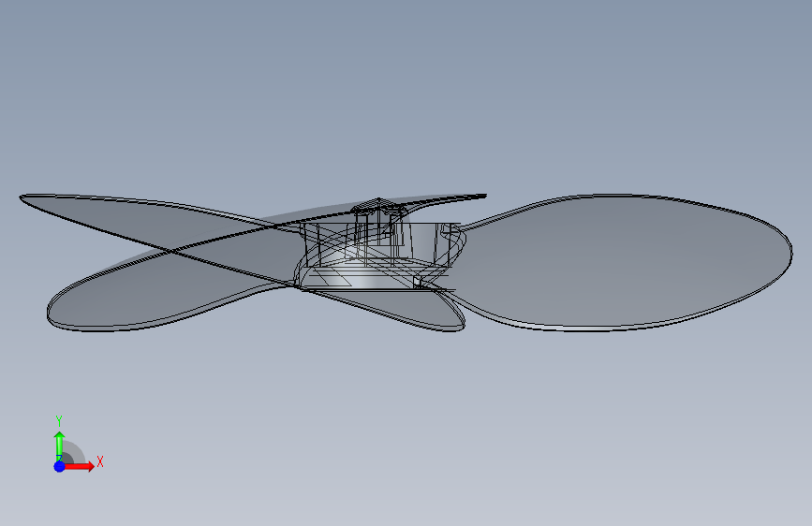Select the hex nut atop the hub
Image resolution: width=812 pixels, height=526 pixels.
pyautogui.click(x=378, y=208)
